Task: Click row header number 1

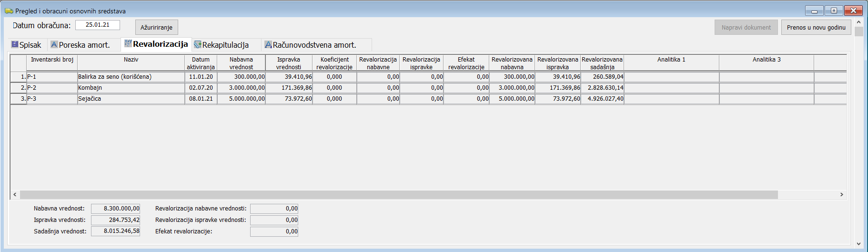Action: tap(19, 77)
